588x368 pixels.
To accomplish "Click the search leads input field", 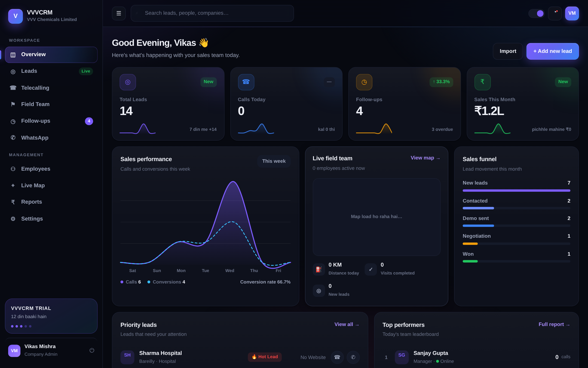I will 212,13.
